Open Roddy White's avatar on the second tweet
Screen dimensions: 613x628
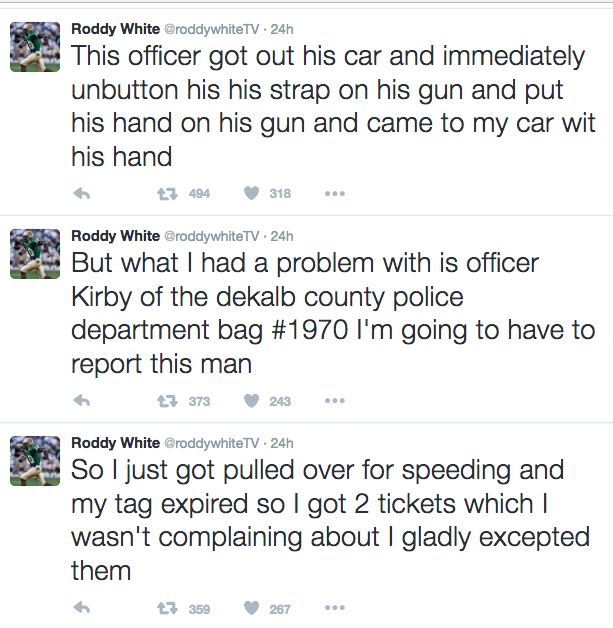point(35,254)
